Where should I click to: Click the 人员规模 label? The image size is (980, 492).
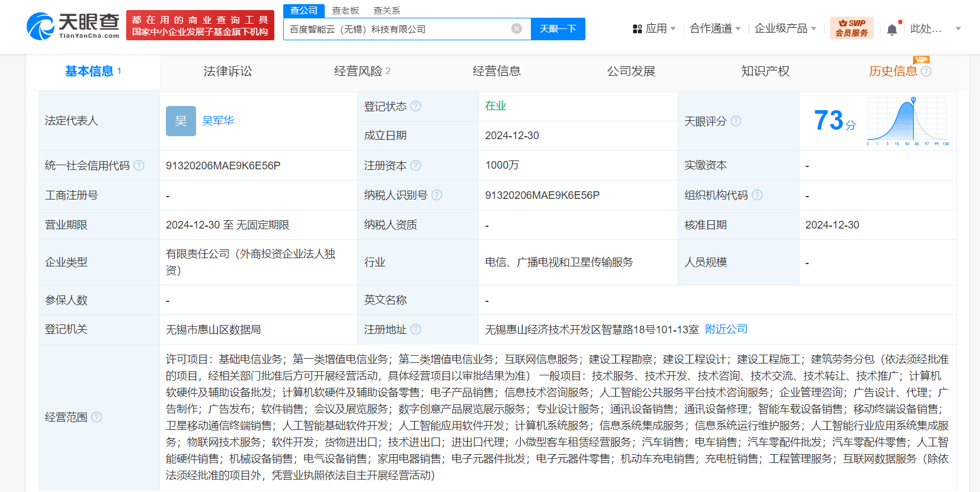pyautogui.click(x=706, y=262)
